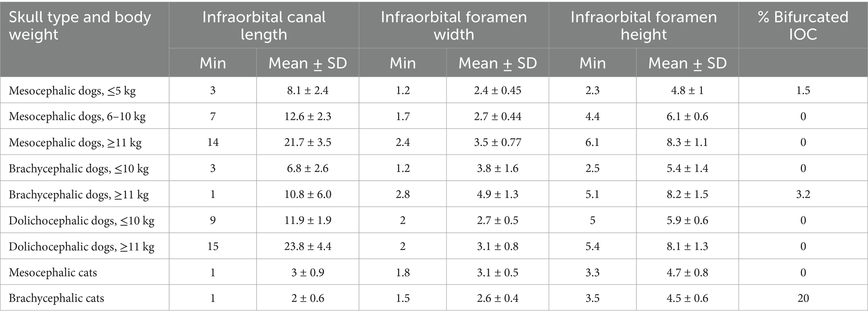
Task: Select the 'Infraorbital foramen height' header cell
Action: (643, 26)
